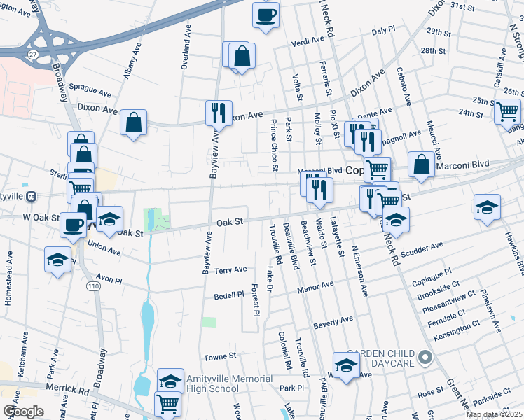Click the coffee cup icon near Verdi Ave
The width and height of the screenshot is (524, 420).
[x=266, y=15]
